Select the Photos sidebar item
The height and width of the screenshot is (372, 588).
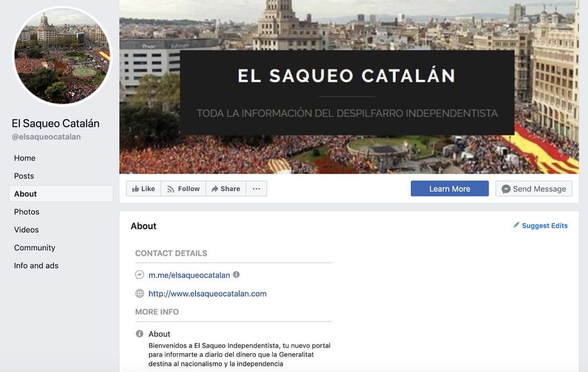26,212
